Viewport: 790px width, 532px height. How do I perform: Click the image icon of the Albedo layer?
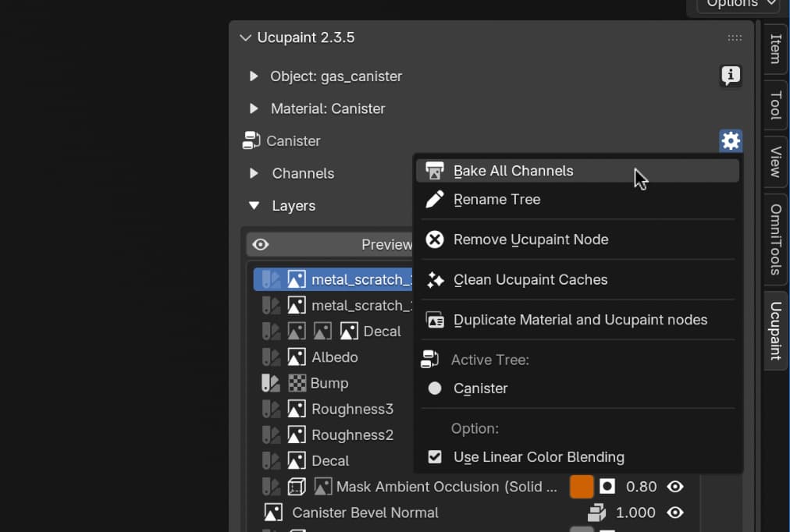pyautogui.click(x=297, y=357)
